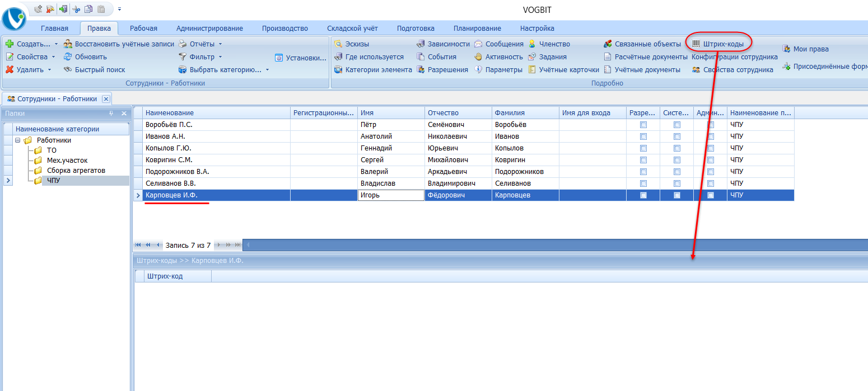Toggle the Разре… checkbox in Копылов Г.Ю. row

(x=643, y=148)
